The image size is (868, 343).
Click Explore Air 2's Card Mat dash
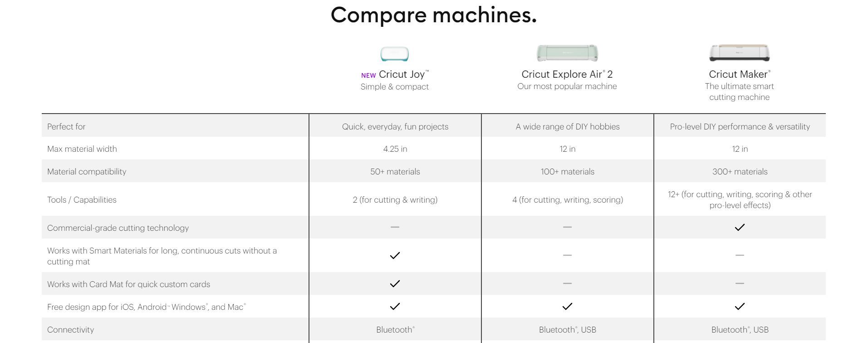[567, 283]
